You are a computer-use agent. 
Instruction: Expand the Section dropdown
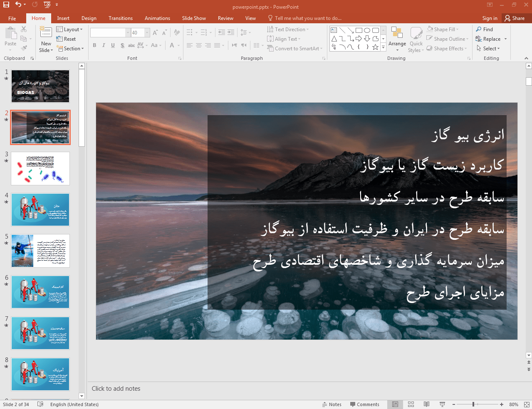[x=71, y=49]
